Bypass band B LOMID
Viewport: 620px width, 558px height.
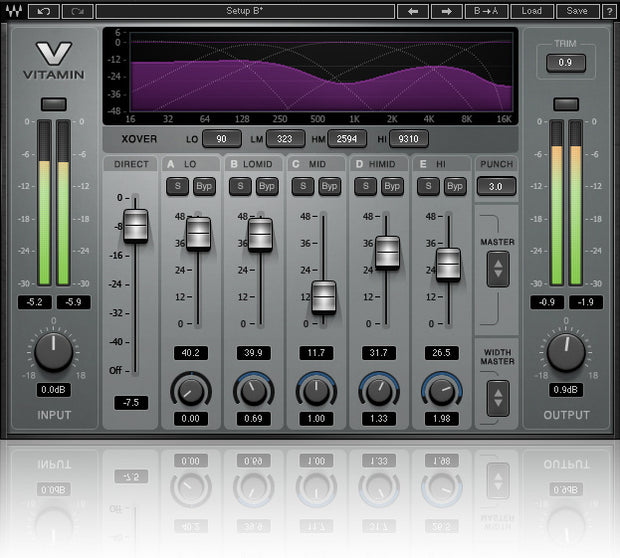(x=267, y=186)
